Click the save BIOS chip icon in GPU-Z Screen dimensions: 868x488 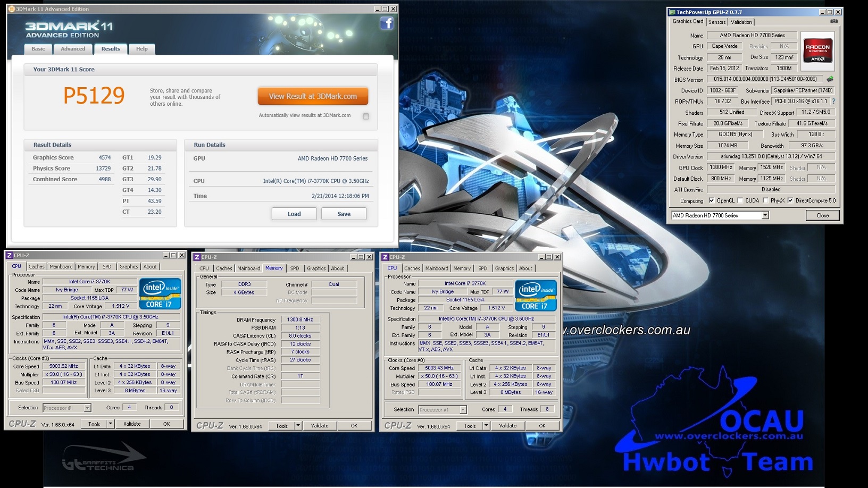point(830,79)
